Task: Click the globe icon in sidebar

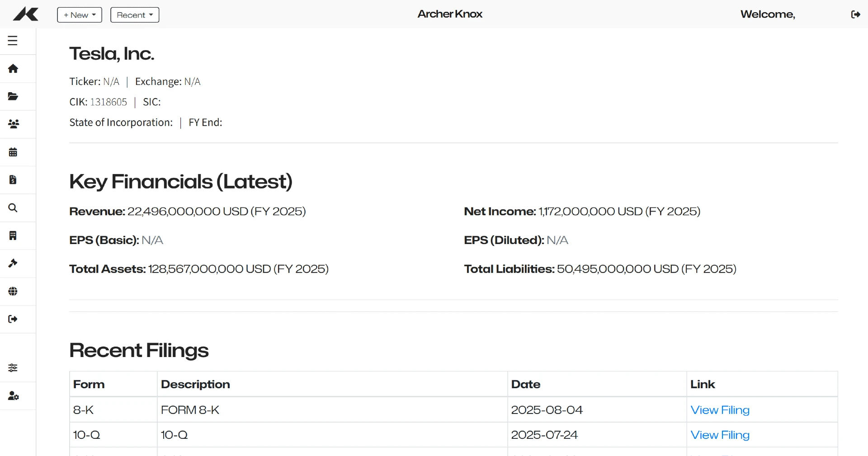Action: (x=13, y=291)
